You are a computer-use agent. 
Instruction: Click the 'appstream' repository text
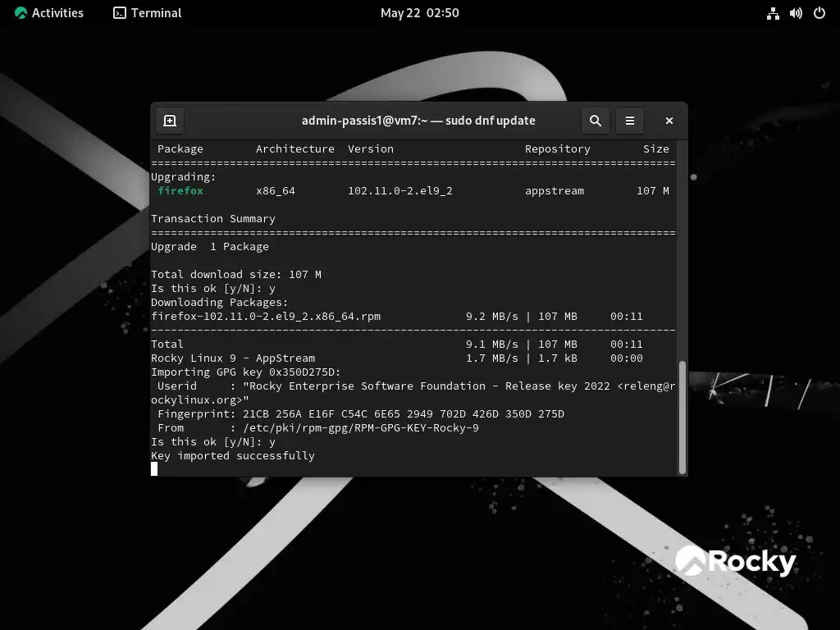[555, 191]
